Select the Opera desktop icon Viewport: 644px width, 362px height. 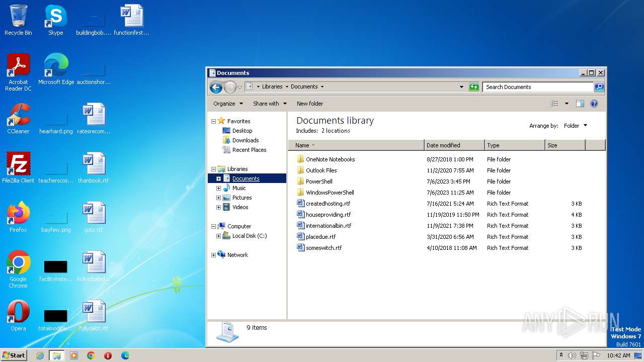(18, 316)
